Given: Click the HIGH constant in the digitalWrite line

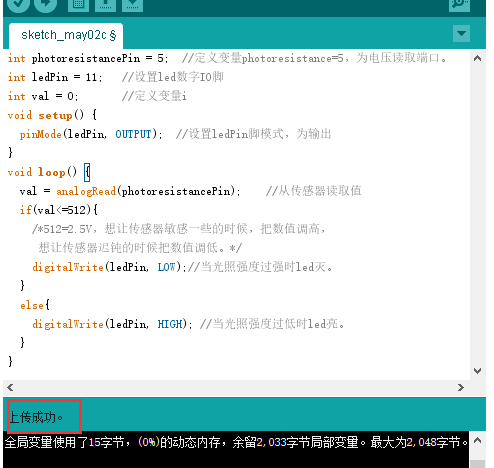Looking at the screenshot, I should coord(170,324).
